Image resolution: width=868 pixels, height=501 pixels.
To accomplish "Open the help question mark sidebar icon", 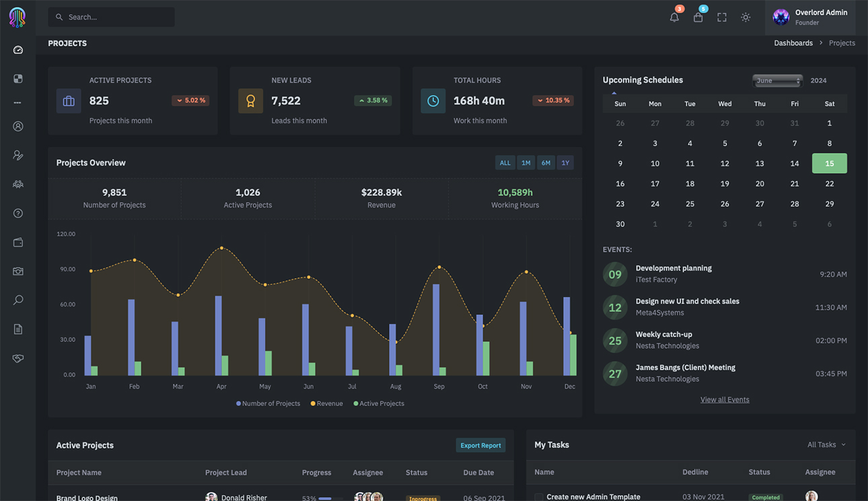I will (18, 213).
